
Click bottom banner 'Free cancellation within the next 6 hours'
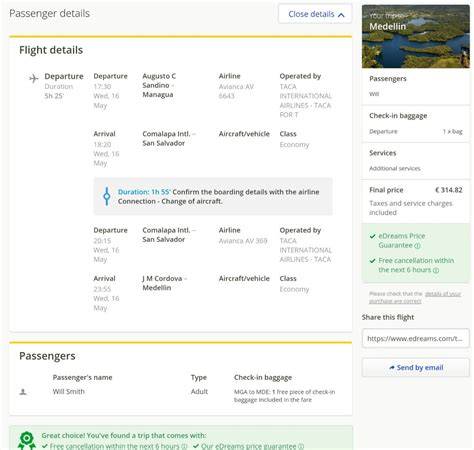click(x=114, y=446)
